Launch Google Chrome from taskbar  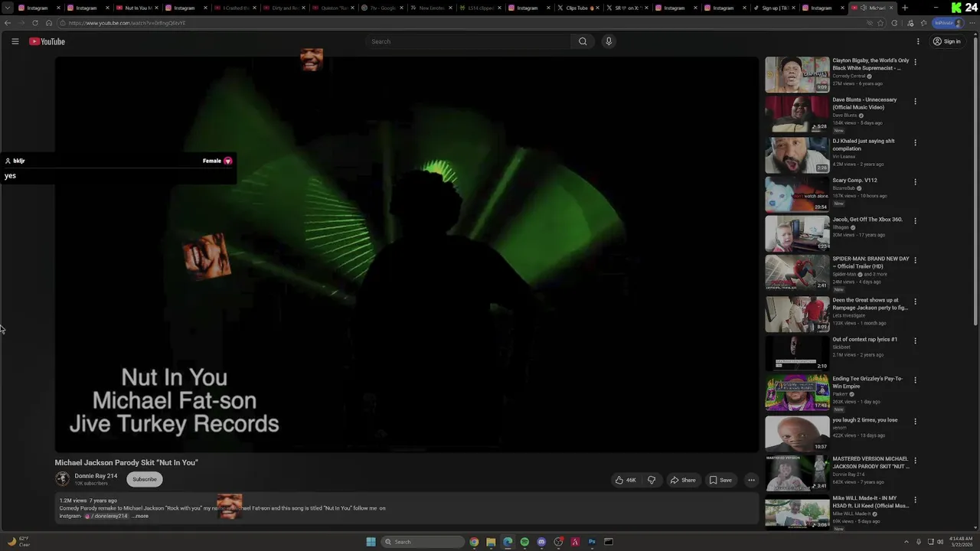[474, 542]
